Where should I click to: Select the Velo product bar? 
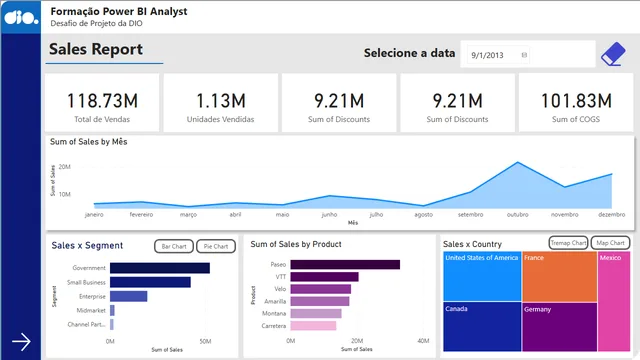tap(320, 289)
